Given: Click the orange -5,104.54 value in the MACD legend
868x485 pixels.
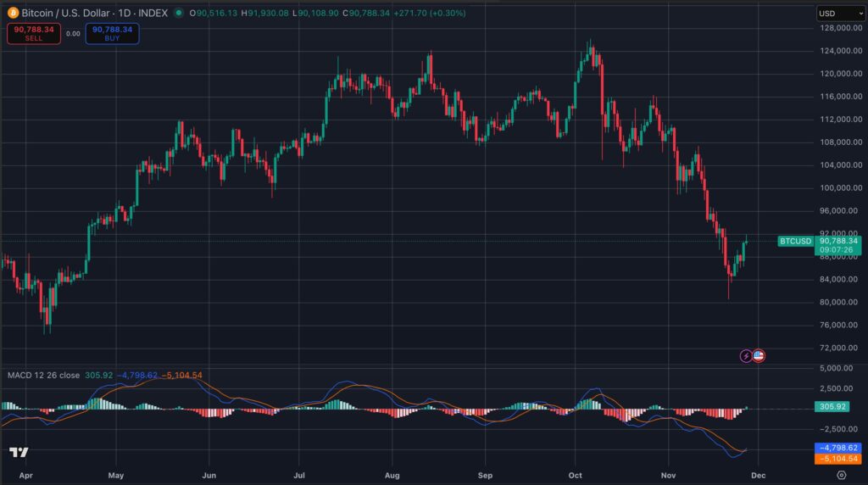Looking at the screenshot, I should 181,376.
